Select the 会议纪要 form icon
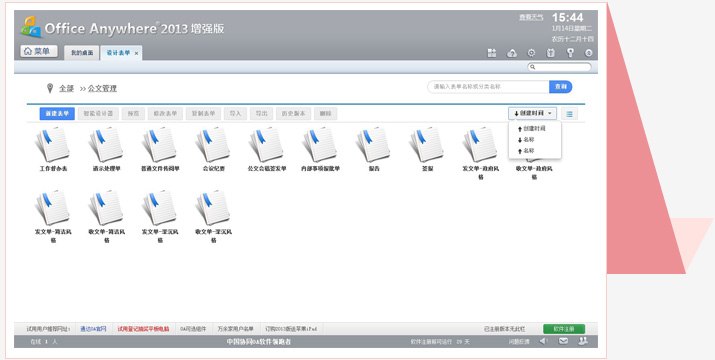This screenshot has height=360, width=715. tap(213, 145)
